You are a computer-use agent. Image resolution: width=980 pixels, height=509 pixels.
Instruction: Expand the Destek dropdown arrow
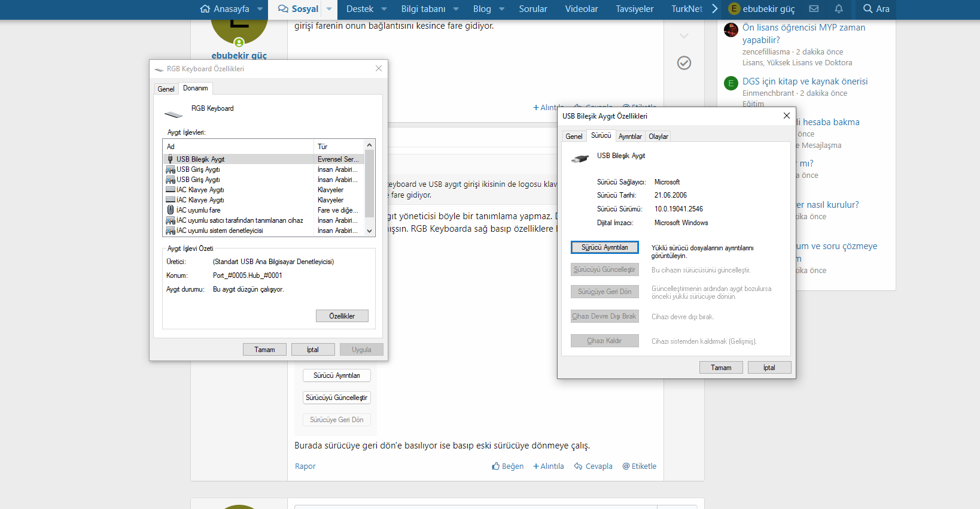click(384, 9)
